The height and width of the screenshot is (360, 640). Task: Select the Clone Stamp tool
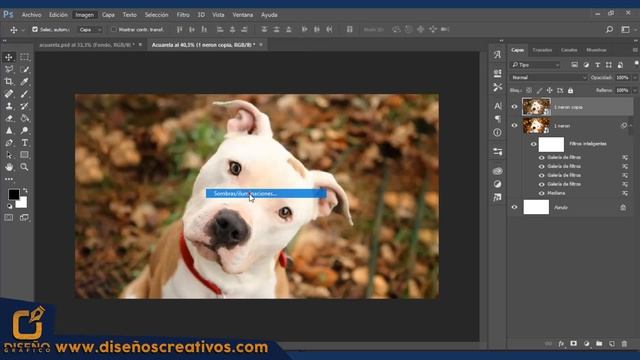click(x=9, y=106)
